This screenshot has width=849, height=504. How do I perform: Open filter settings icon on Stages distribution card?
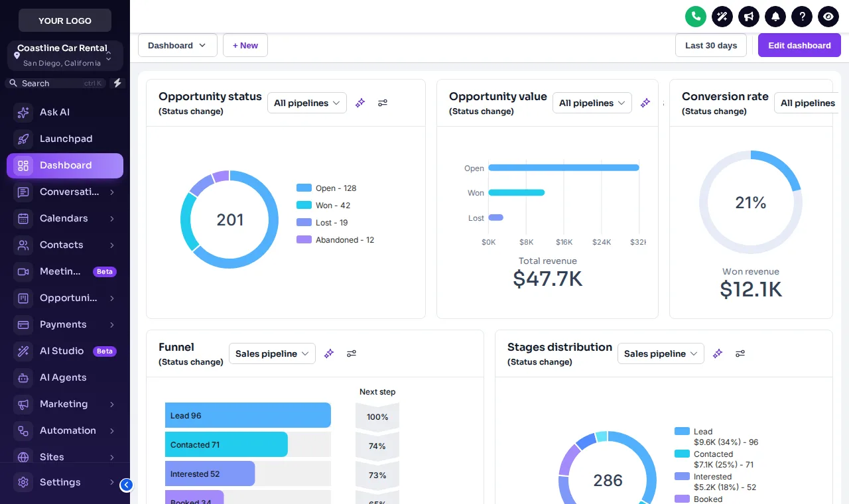(740, 353)
